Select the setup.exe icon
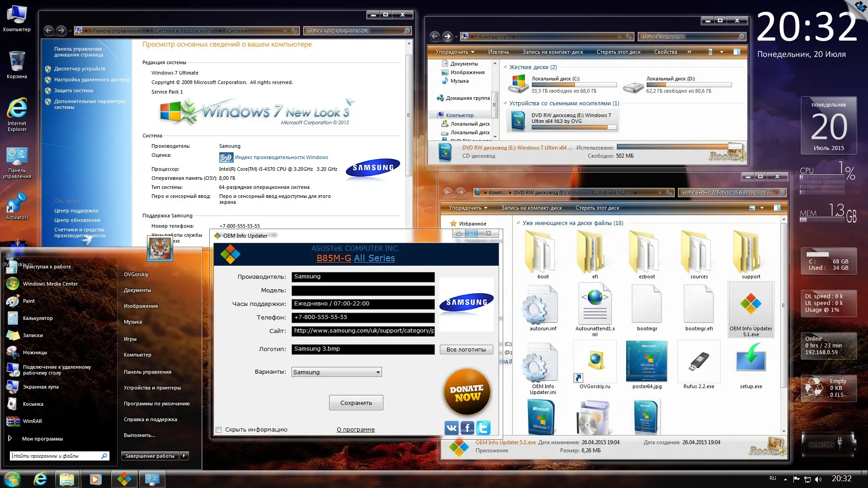 tap(750, 361)
